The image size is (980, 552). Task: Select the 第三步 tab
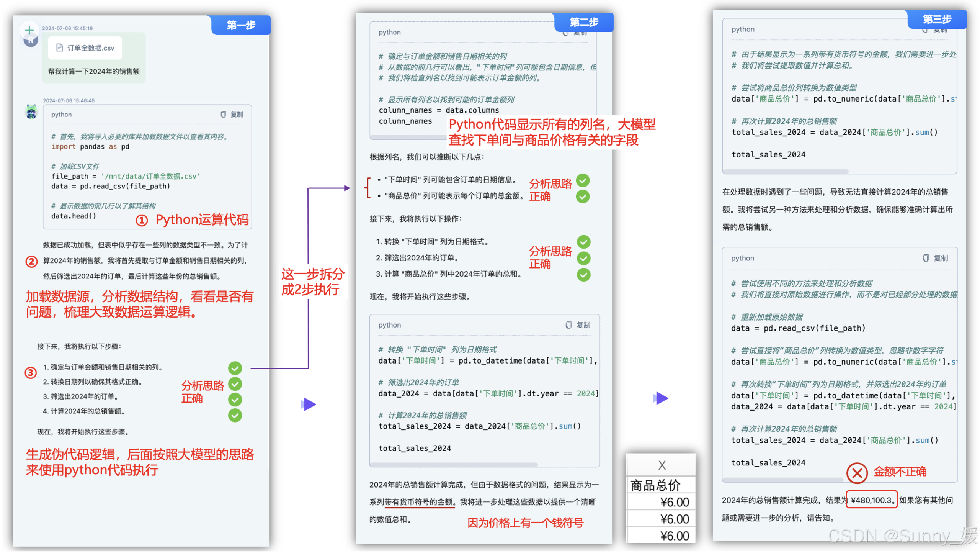coord(936,19)
